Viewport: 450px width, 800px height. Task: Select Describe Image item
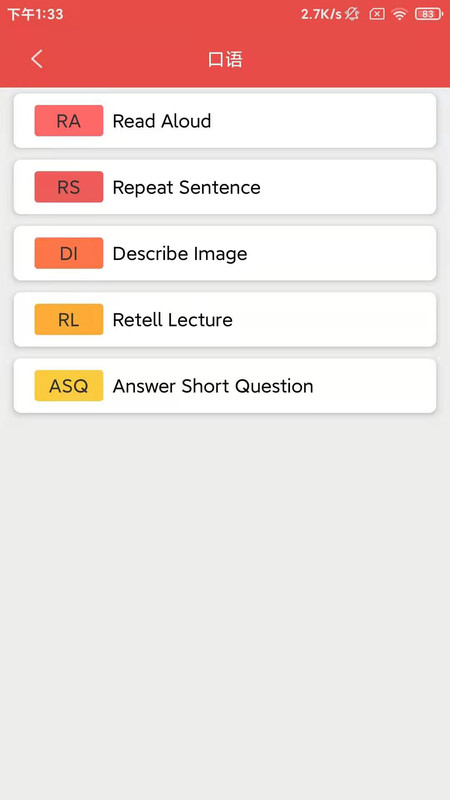225,253
